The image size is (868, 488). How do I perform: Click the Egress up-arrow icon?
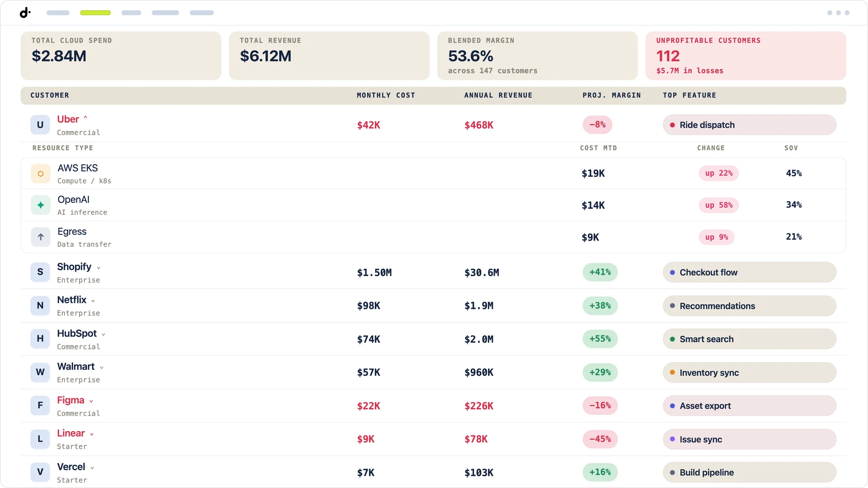click(41, 237)
